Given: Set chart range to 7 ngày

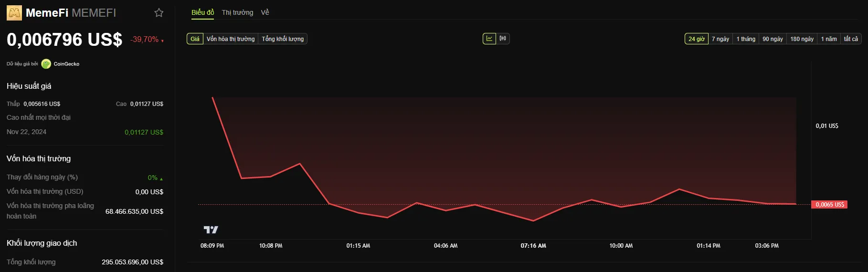Looking at the screenshot, I should click(x=720, y=39).
